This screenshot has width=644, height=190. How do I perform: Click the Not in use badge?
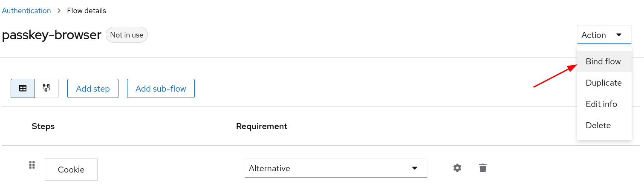(x=127, y=35)
